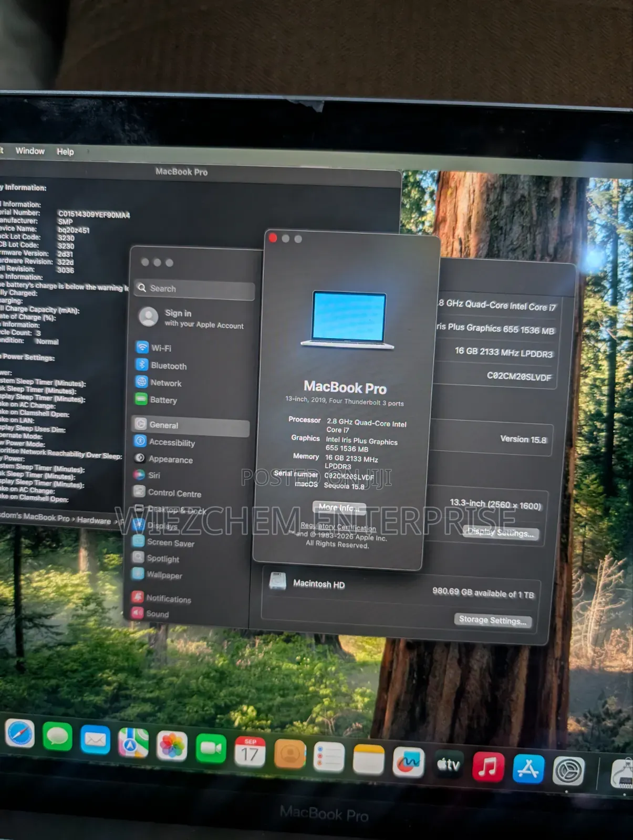Screen dimensions: 633x840
Task: Focus the Settings Search field
Action: 195,289
